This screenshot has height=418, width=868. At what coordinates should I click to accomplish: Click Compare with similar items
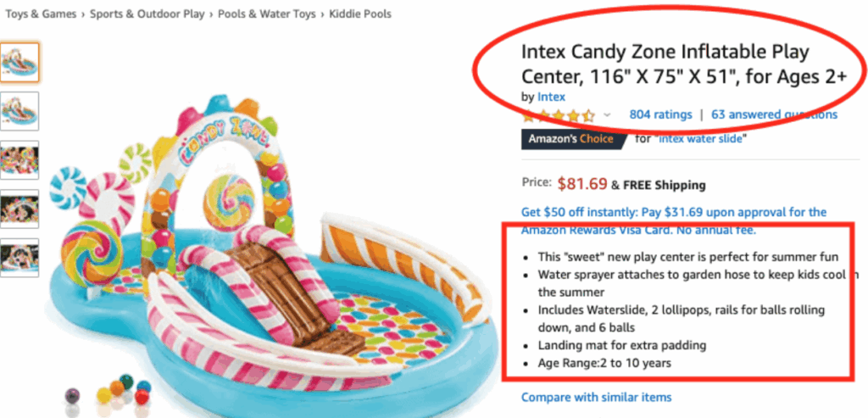tap(596, 397)
